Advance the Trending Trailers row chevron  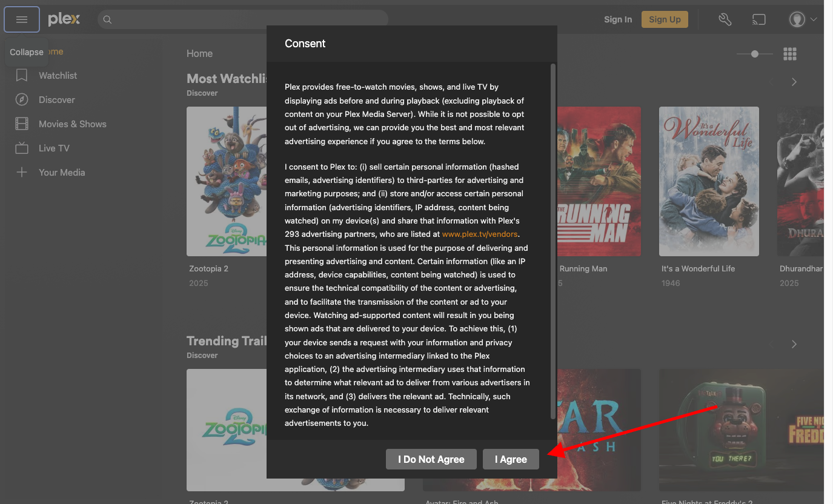coord(794,343)
